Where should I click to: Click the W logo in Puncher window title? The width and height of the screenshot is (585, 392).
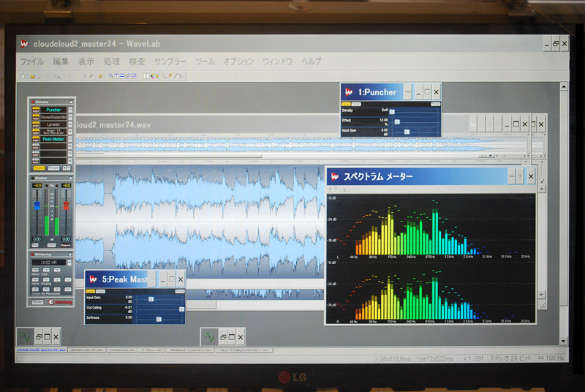(x=349, y=91)
